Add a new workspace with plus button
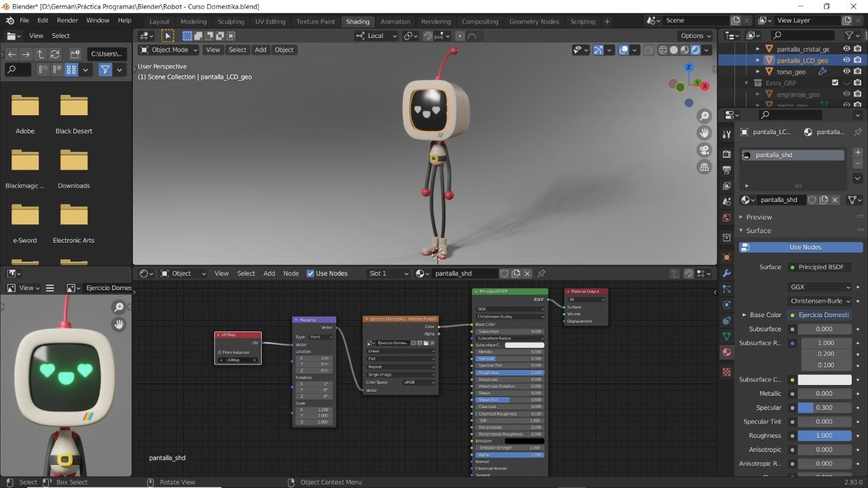 pyautogui.click(x=607, y=21)
